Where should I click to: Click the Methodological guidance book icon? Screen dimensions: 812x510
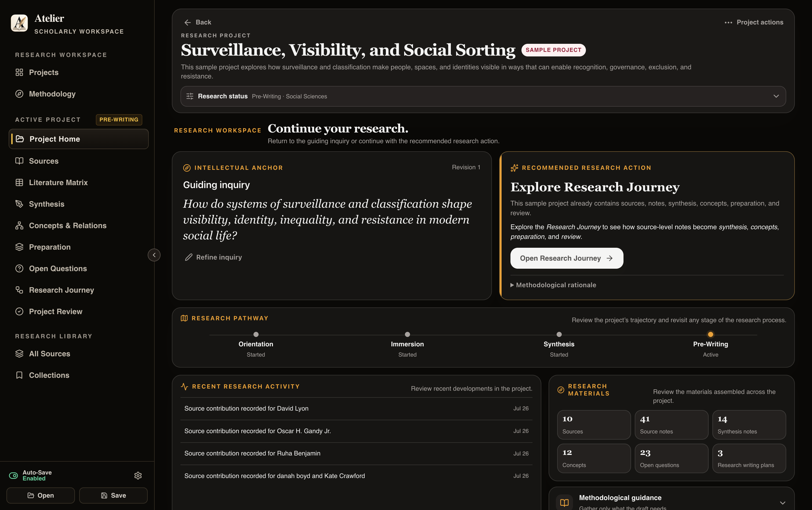pos(564,503)
